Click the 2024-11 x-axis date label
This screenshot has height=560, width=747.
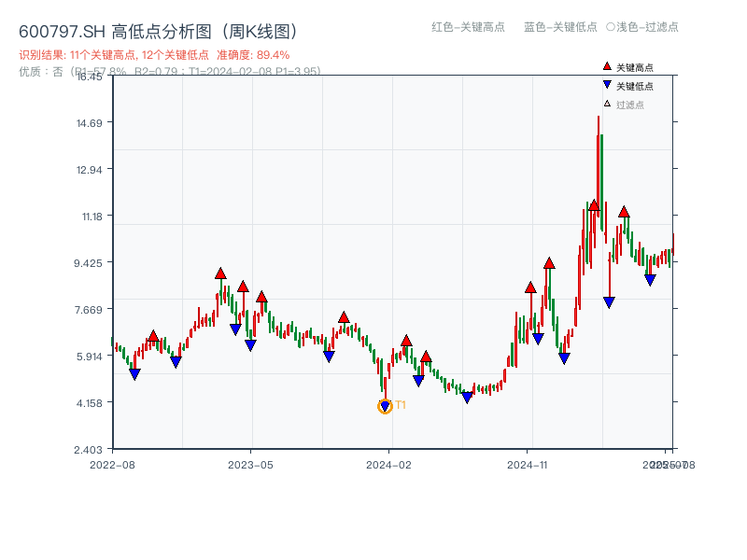tap(527, 465)
